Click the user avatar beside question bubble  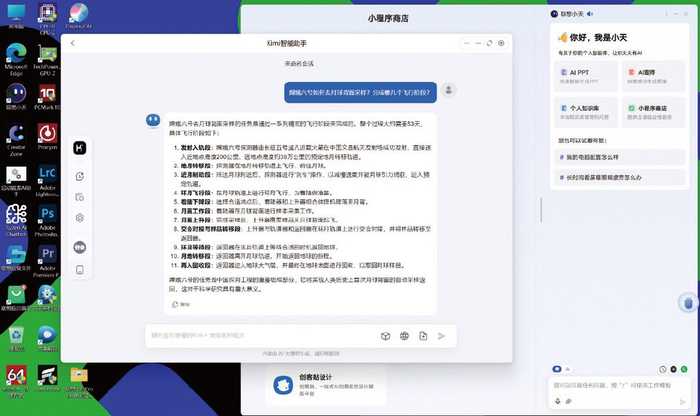click(449, 90)
